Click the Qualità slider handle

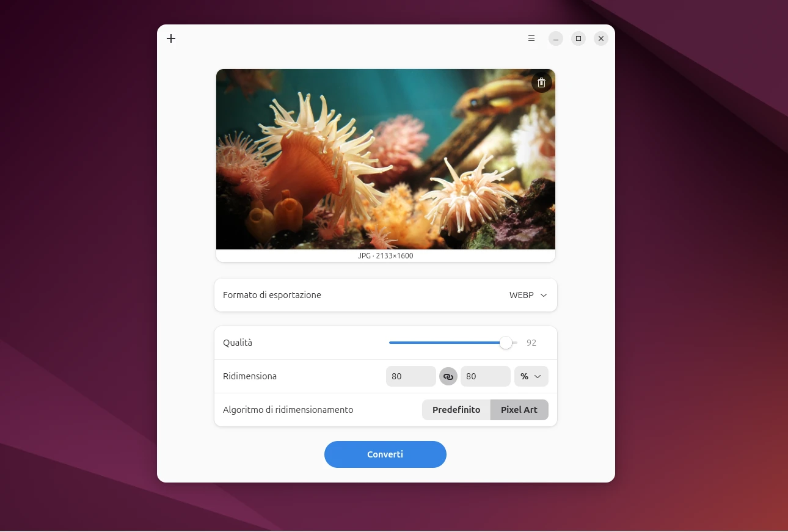click(x=506, y=343)
